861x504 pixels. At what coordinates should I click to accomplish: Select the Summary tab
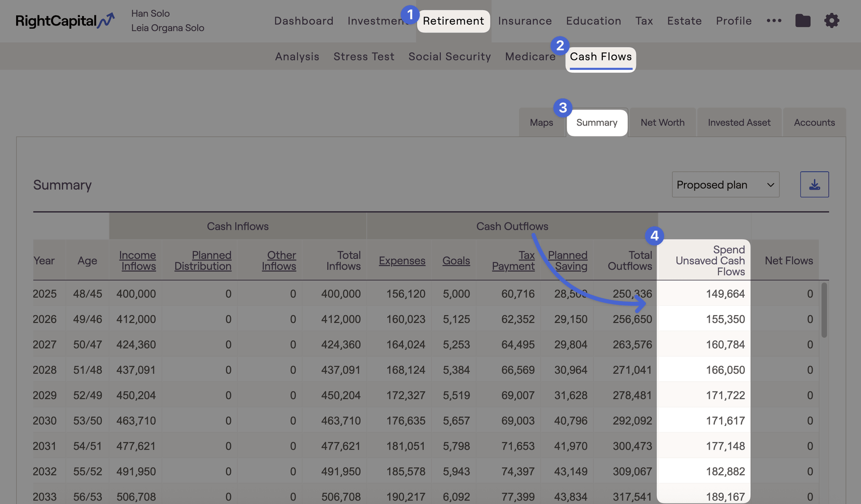[596, 122]
